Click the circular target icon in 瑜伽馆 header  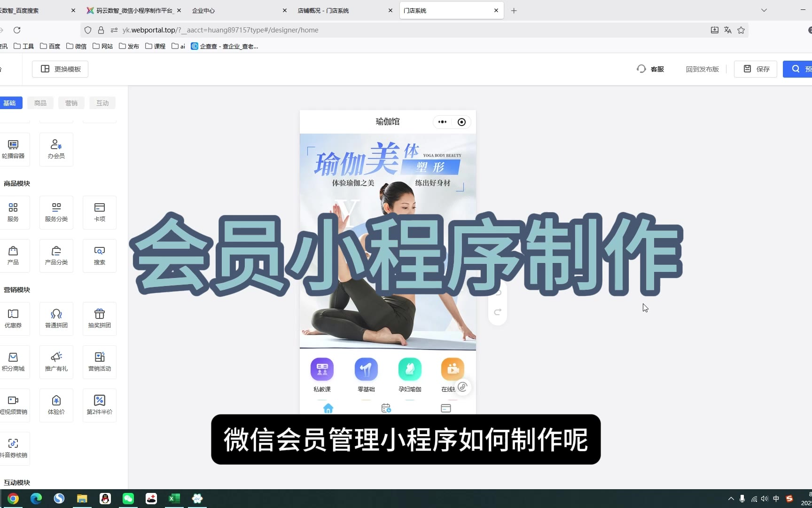pos(461,122)
